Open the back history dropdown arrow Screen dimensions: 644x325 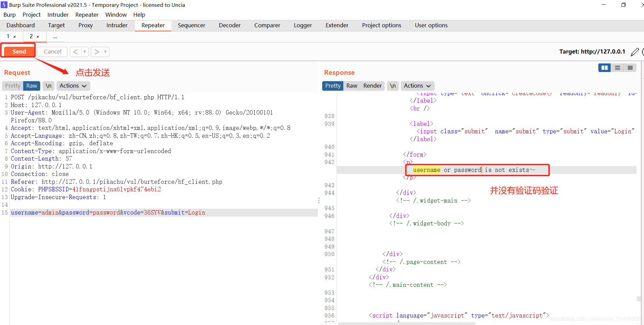(85, 51)
